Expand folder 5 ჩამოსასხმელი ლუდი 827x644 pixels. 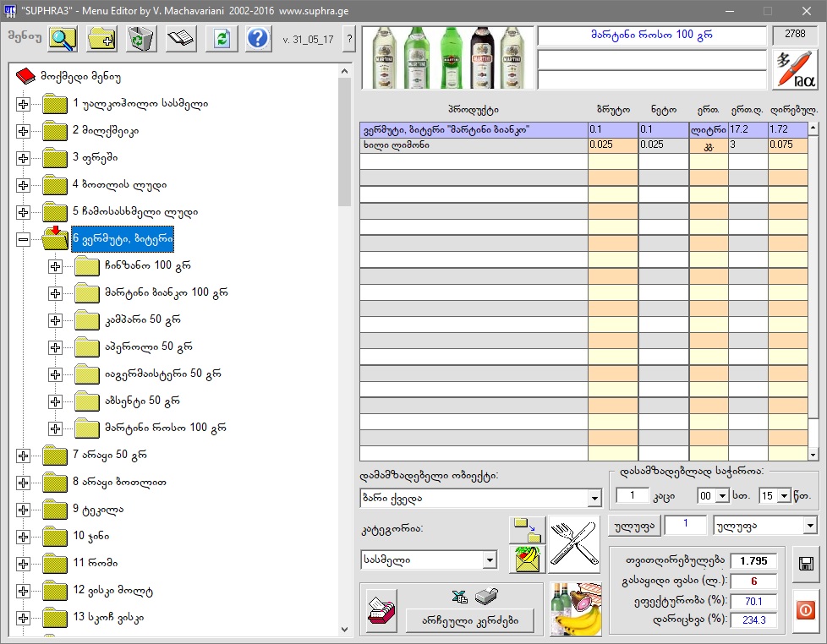pyautogui.click(x=23, y=212)
